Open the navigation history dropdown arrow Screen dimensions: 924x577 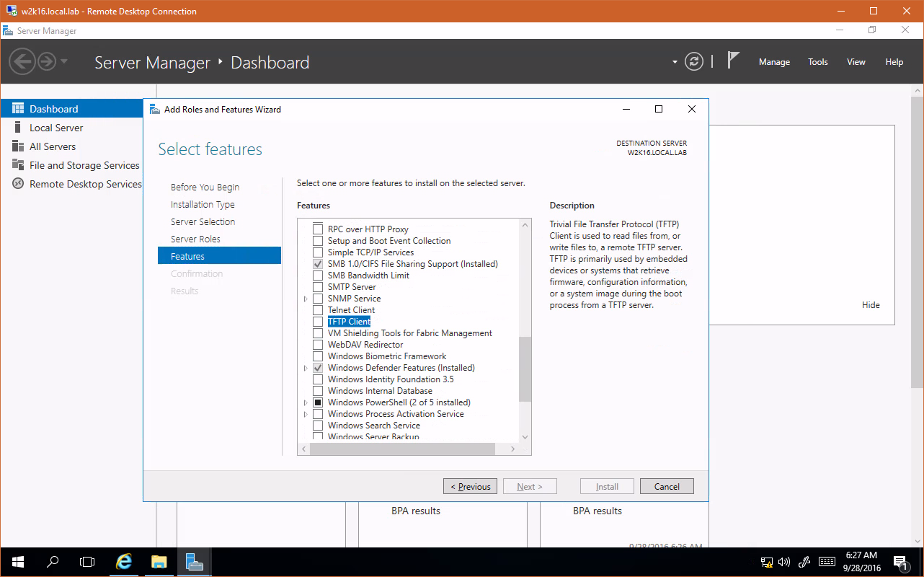(x=64, y=61)
